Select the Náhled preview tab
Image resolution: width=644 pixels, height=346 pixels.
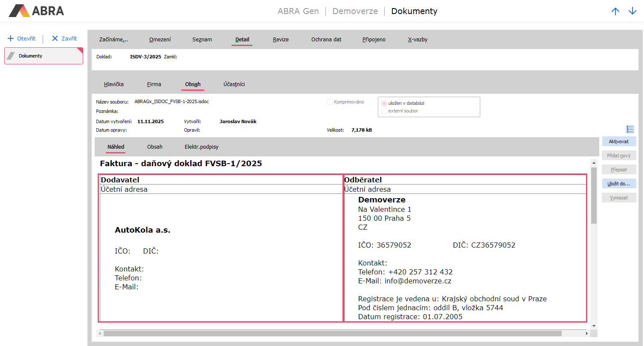(116, 147)
